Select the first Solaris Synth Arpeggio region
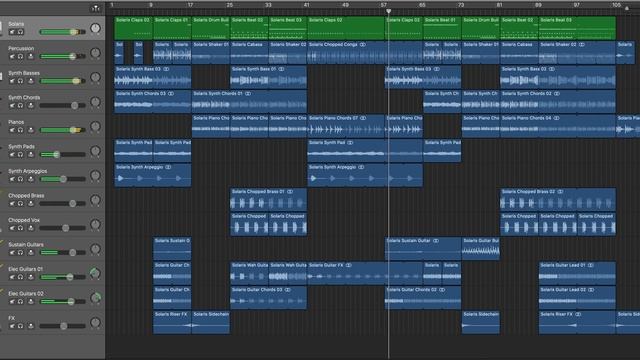The image size is (640, 360). pos(153,175)
